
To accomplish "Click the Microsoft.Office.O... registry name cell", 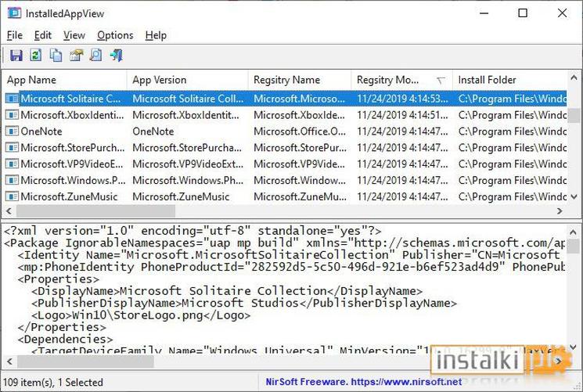I will [300, 131].
